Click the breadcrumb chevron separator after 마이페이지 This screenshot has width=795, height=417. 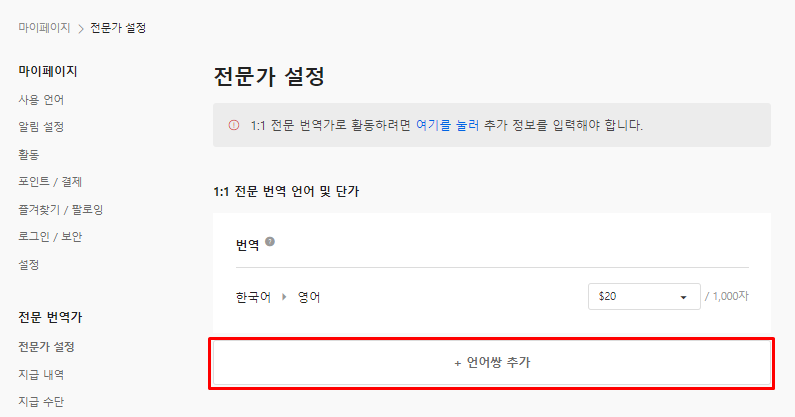tap(81, 28)
